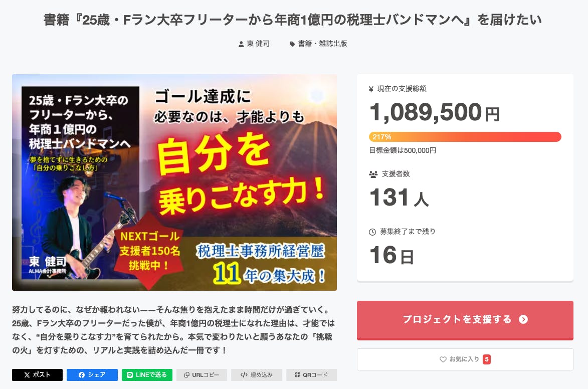Click the tag icon beside 書籍・雑誌出版
This screenshot has width=588, height=389.
[292, 44]
